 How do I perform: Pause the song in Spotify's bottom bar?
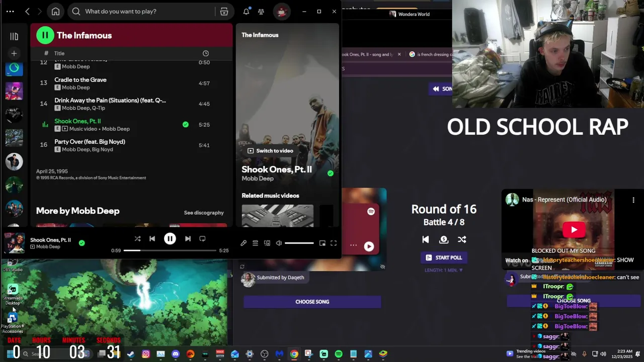pos(170,239)
